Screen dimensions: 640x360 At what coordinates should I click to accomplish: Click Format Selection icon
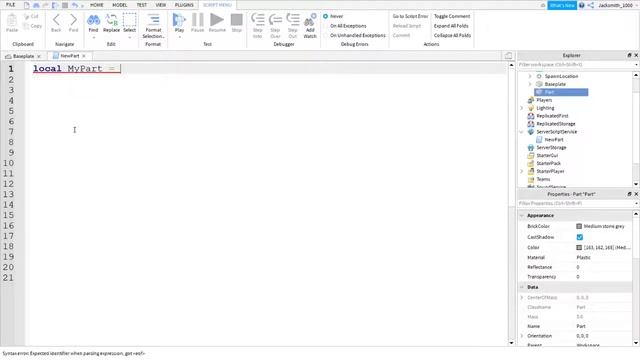tap(153, 20)
